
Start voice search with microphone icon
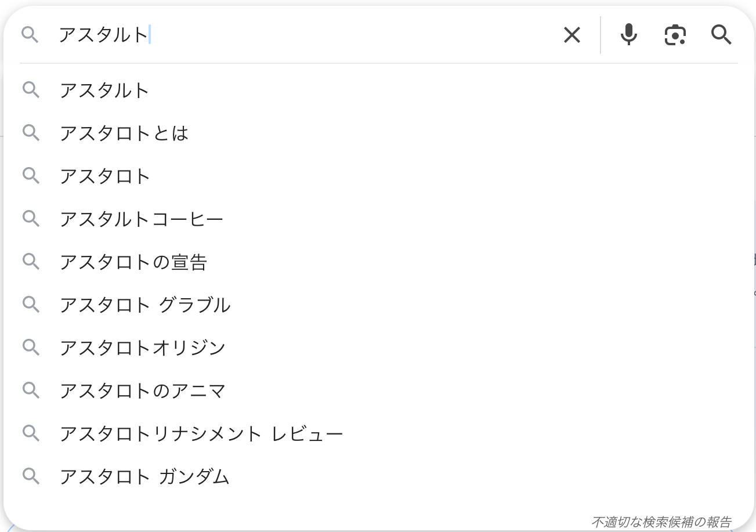[x=628, y=35]
